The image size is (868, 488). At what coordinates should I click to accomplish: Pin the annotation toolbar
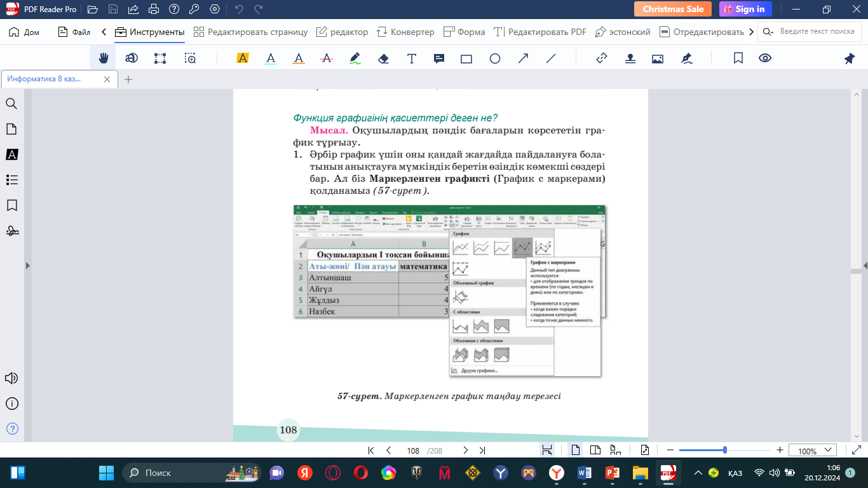pyautogui.click(x=849, y=58)
